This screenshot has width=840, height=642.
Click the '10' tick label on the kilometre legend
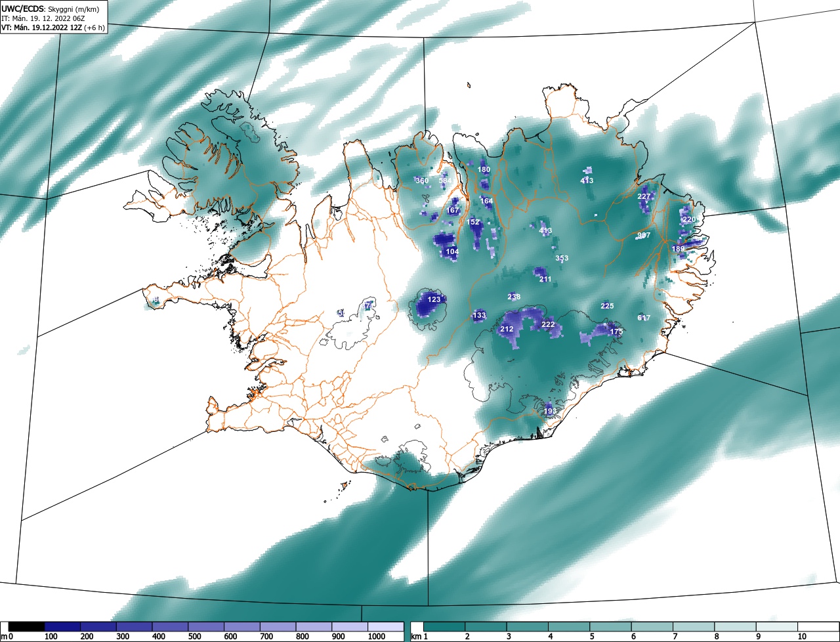pyautogui.click(x=801, y=637)
